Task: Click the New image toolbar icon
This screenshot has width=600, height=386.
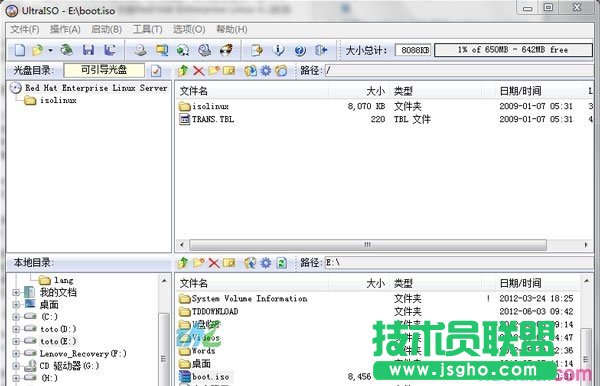Action: [x=20, y=50]
